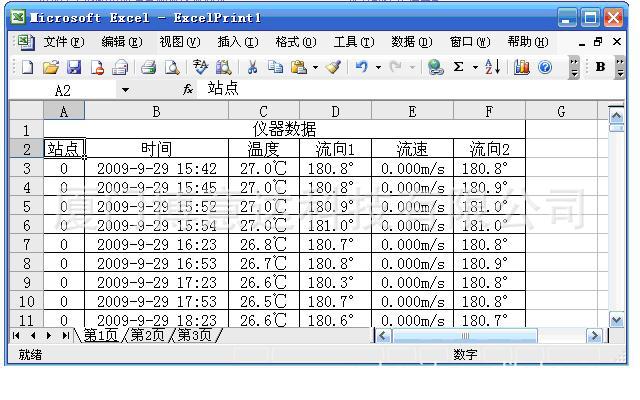
Task: Open the Name Box dropdown arrow
Action: click(125, 90)
